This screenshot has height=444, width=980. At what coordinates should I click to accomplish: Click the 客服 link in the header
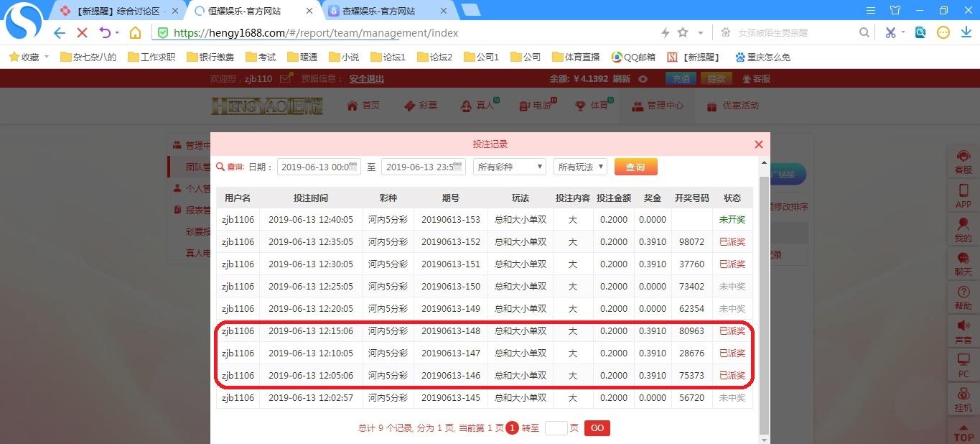757,79
